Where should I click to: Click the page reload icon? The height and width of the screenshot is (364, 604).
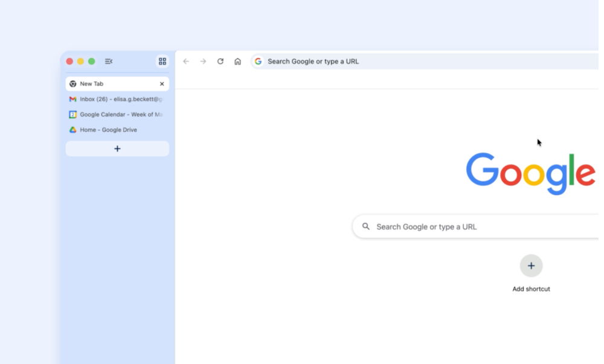click(x=220, y=61)
